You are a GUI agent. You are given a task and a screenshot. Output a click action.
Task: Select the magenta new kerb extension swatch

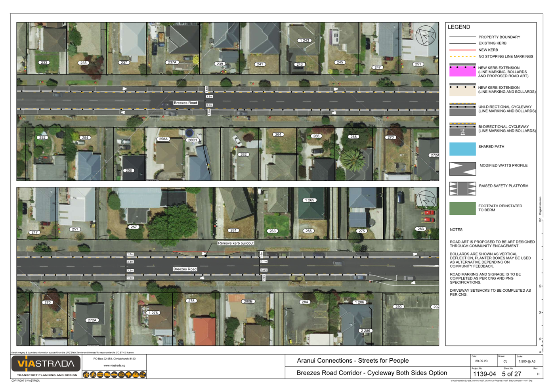462,71
